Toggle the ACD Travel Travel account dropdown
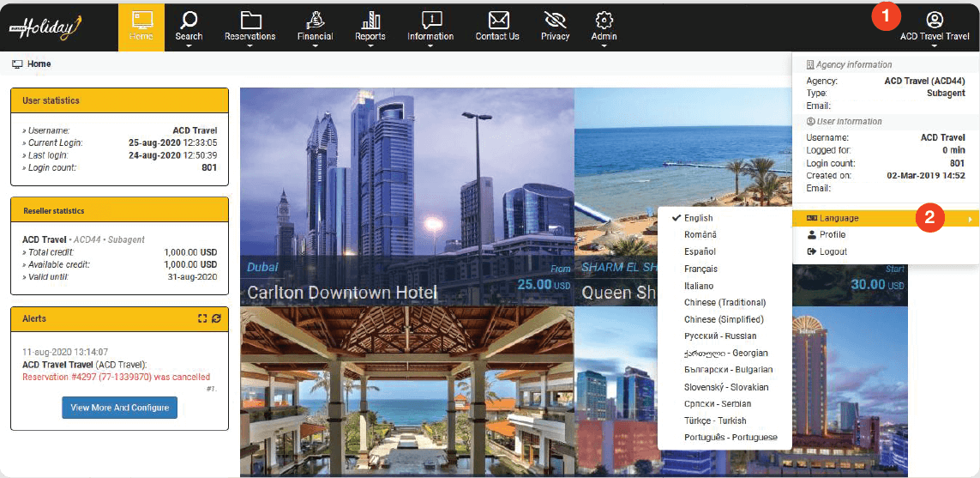 pyautogui.click(x=935, y=27)
